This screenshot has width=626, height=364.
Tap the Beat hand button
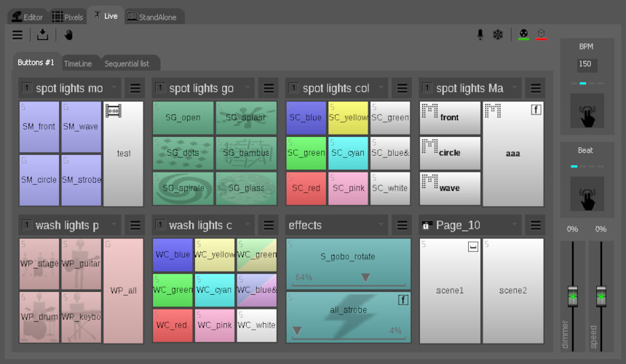pos(586,194)
